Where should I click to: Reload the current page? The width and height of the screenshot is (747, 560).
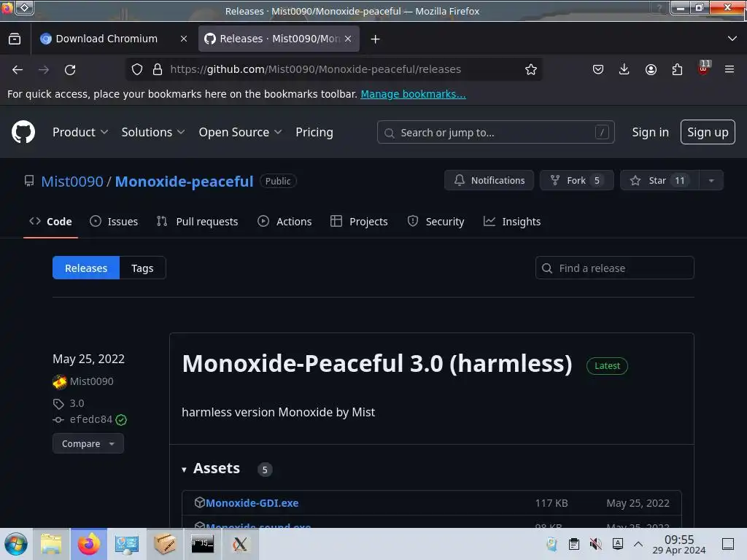tap(70, 69)
